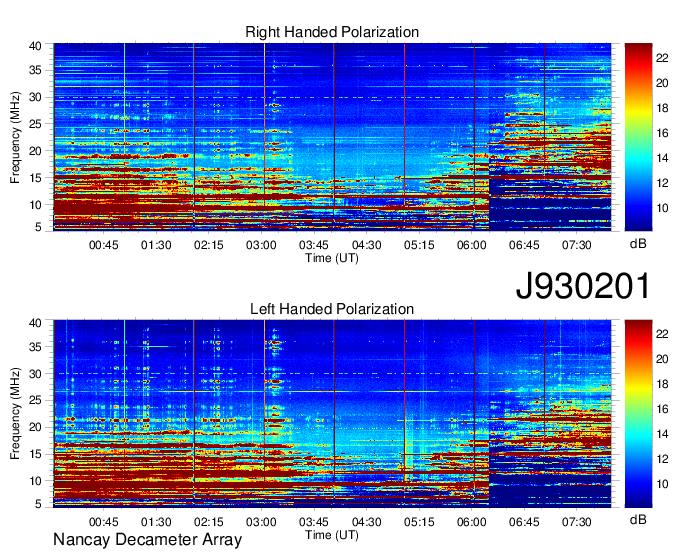The width and height of the screenshot is (680, 552).
Task: Click dB label beneath Right Handed colorbar
Action: pyautogui.click(x=638, y=244)
